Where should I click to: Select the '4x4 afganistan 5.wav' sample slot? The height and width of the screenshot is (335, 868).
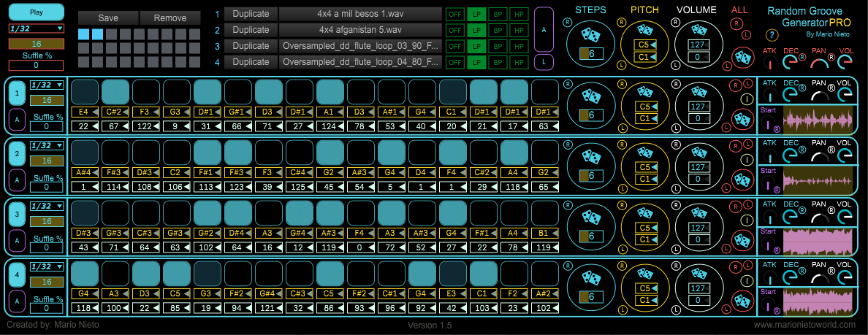click(360, 30)
